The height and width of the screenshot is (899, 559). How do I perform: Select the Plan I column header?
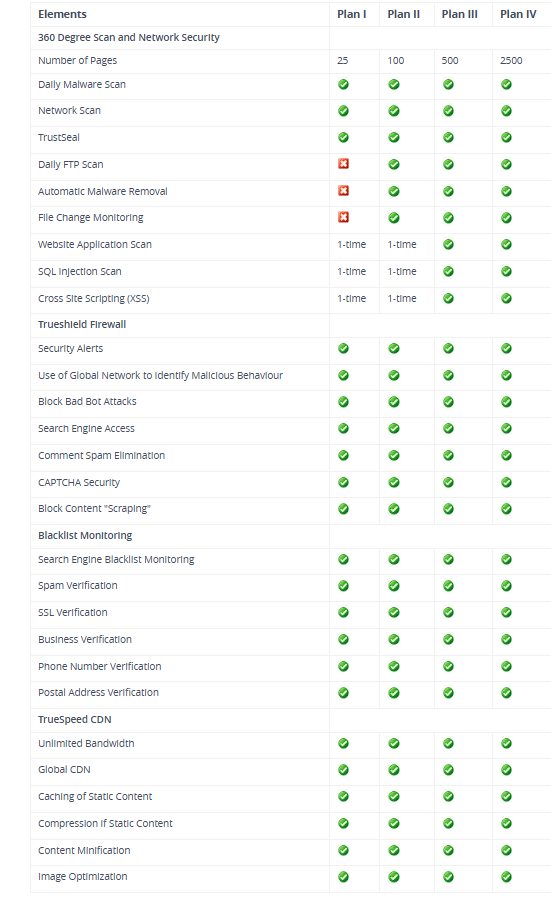click(351, 14)
